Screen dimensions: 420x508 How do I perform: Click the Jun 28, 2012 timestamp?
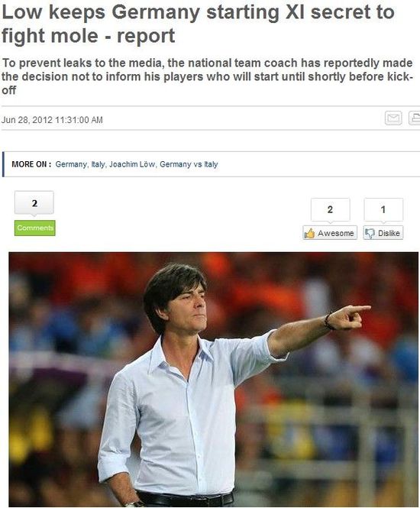pyautogui.click(x=52, y=120)
